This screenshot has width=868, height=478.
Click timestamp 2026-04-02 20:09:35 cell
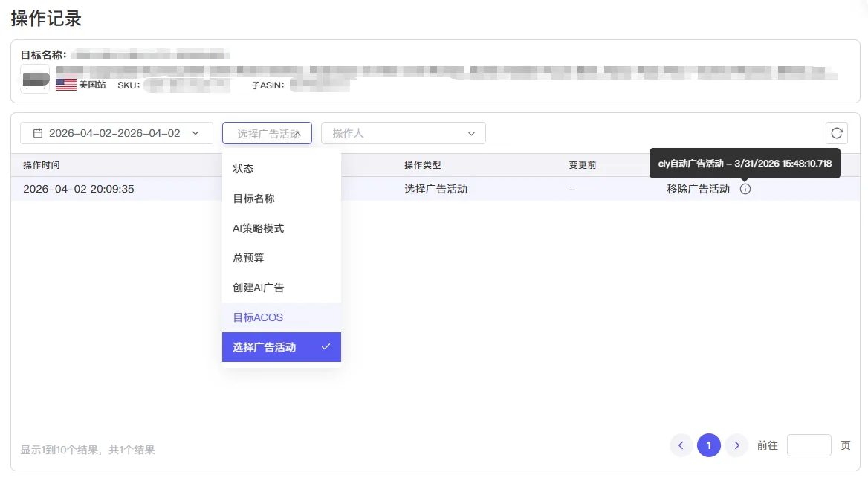(x=79, y=189)
